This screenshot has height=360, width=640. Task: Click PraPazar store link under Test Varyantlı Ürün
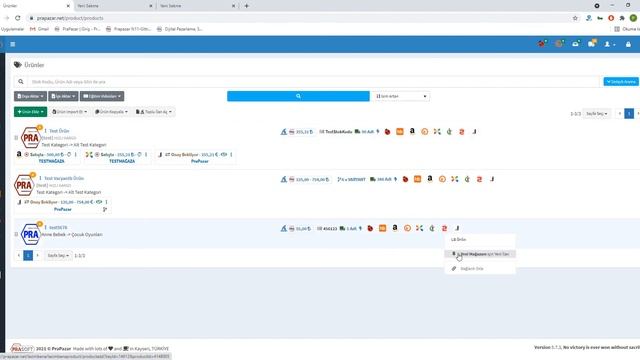click(63, 209)
